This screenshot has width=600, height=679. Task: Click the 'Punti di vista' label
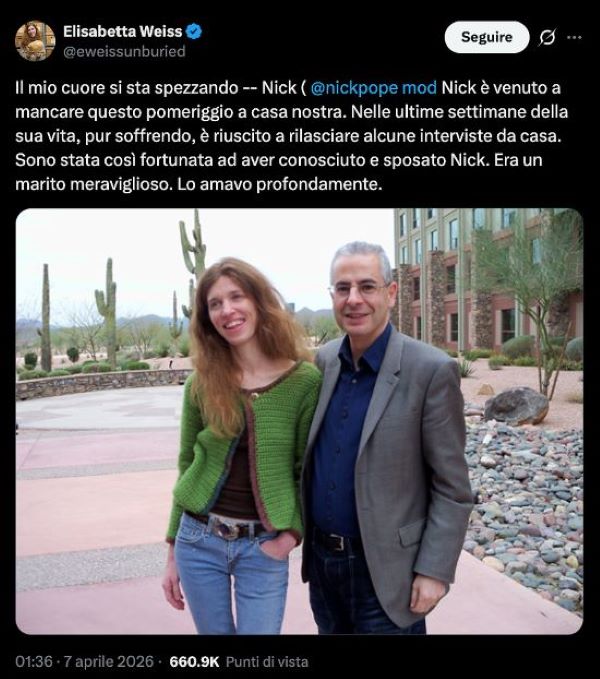tap(267, 662)
